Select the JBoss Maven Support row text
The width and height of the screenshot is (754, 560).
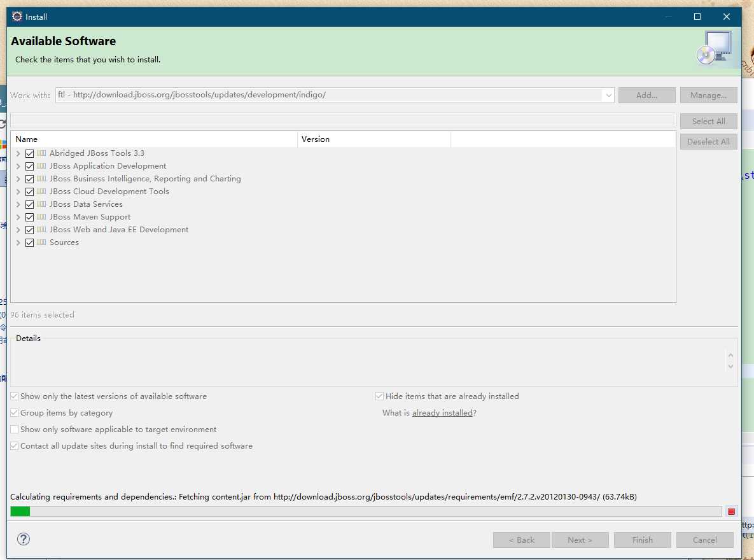coord(90,217)
